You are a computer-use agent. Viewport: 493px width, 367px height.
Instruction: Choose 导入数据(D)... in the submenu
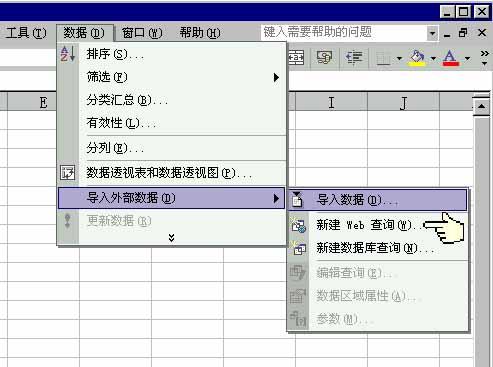(x=378, y=200)
